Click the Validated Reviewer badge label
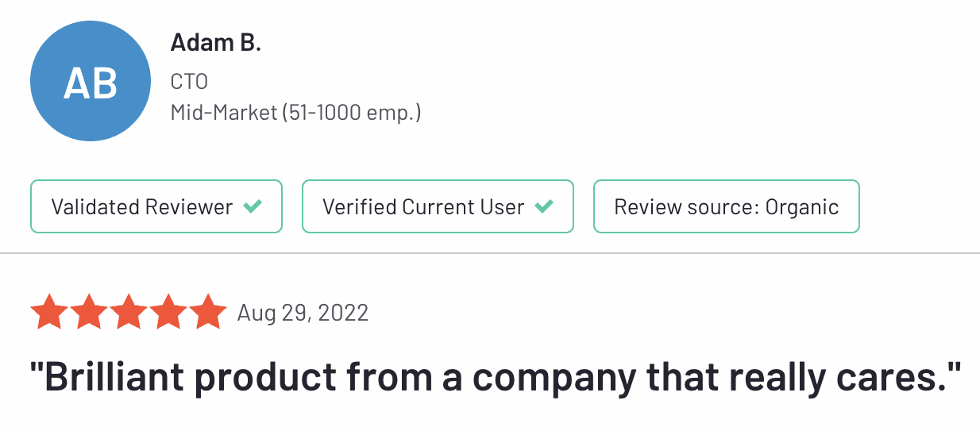 tap(142, 207)
